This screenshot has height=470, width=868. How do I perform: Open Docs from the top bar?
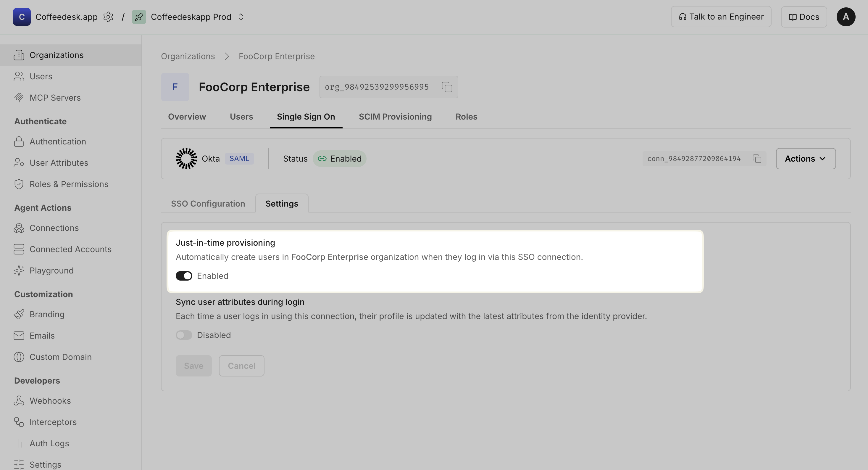[804, 17]
